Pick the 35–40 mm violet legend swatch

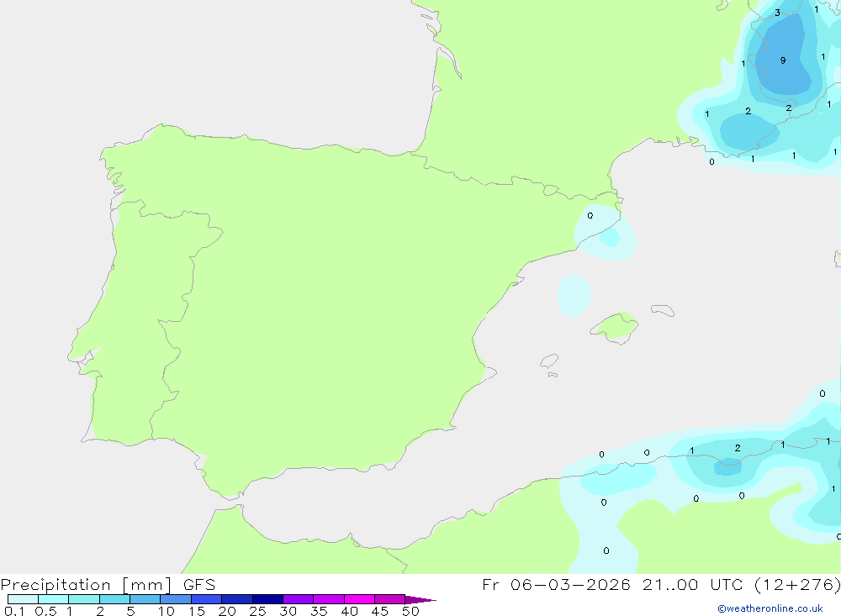tap(328, 599)
